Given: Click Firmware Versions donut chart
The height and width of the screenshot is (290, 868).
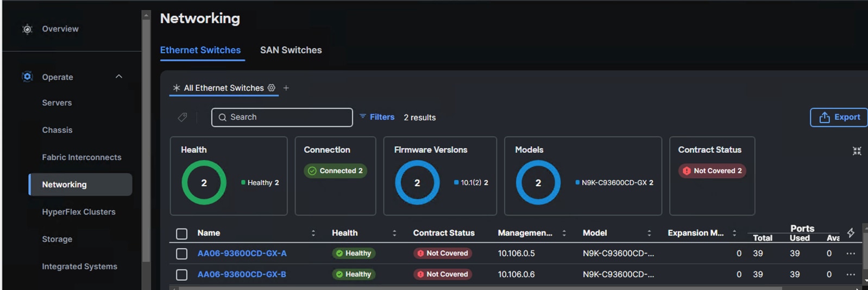Looking at the screenshot, I should 417,182.
